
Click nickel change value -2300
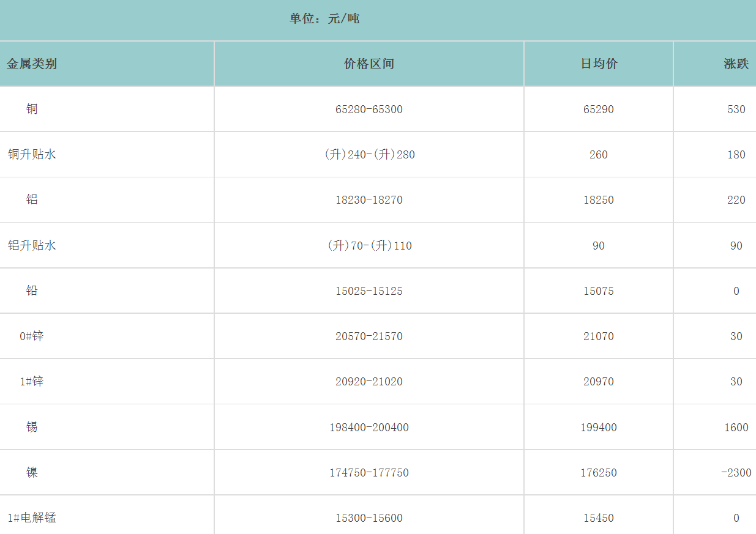tap(736, 473)
